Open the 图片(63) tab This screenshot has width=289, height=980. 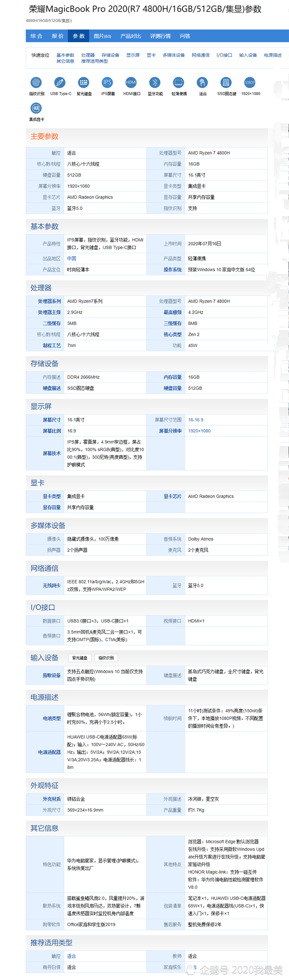(103, 36)
